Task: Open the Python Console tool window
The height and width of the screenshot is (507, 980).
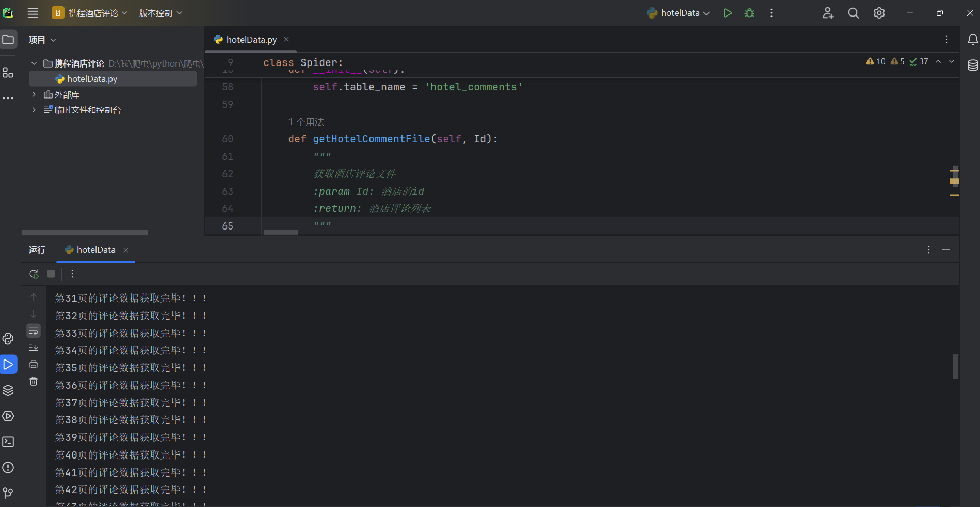Action: tap(8, 338)
